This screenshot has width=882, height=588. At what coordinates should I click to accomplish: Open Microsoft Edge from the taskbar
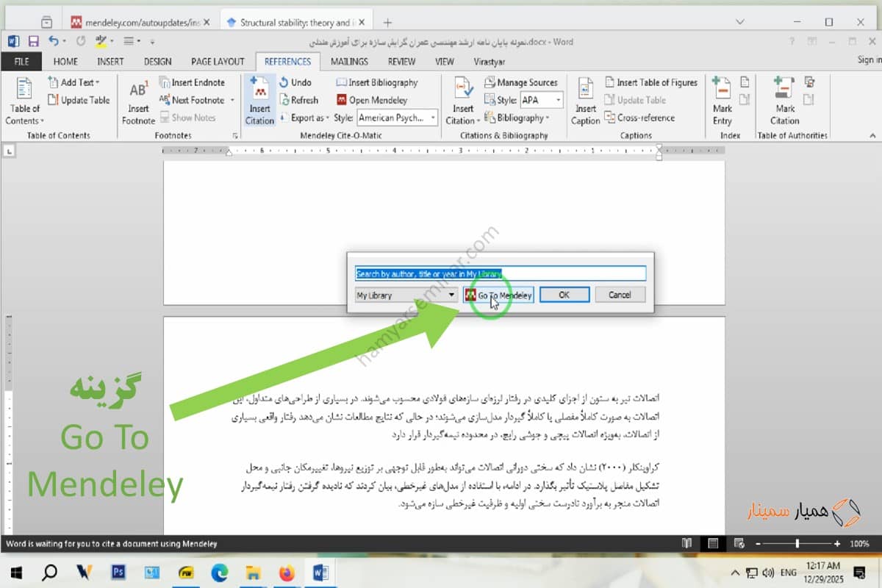[219, 572]
